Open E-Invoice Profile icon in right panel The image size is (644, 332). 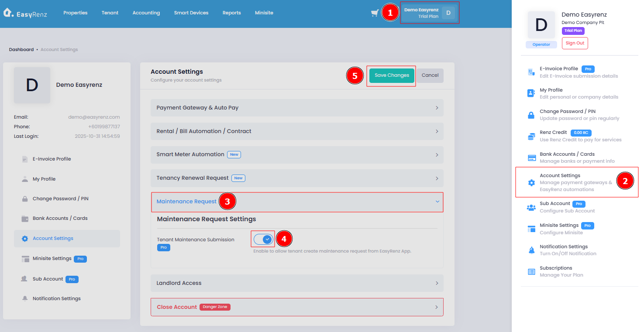coord(531,72)
